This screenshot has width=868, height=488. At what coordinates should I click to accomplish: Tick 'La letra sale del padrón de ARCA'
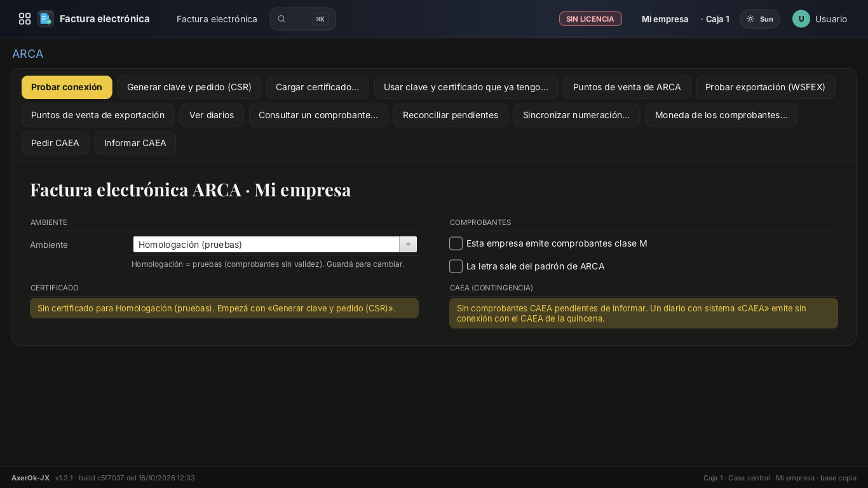tap(456, 266)
